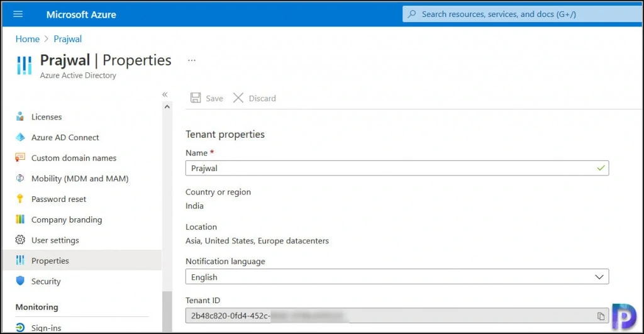Click the Home breadcrumb link
This screenshot has height=334, width=644.
click(x=28, y=39)
